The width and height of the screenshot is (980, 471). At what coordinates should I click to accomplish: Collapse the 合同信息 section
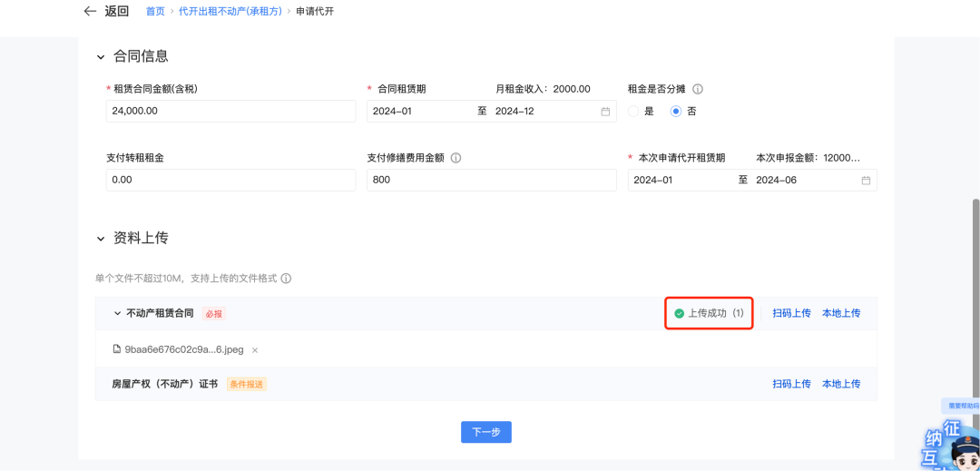pos(101,57)
